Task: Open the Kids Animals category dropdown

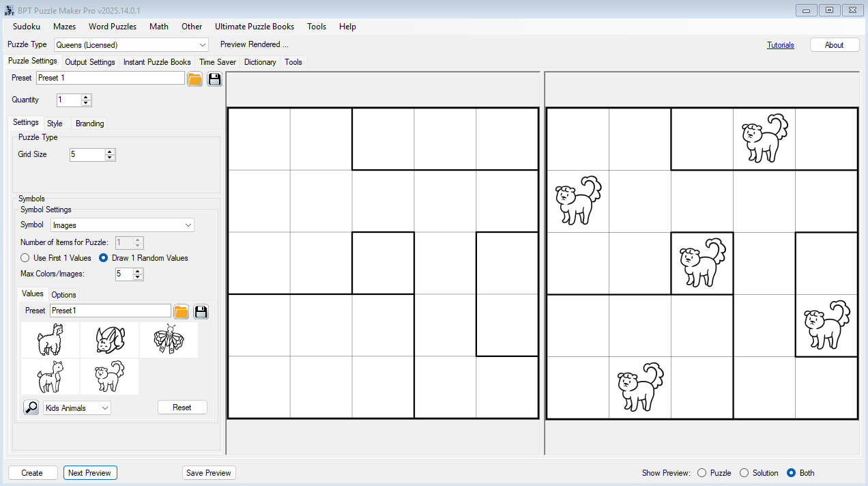Action: coord(105,408)
